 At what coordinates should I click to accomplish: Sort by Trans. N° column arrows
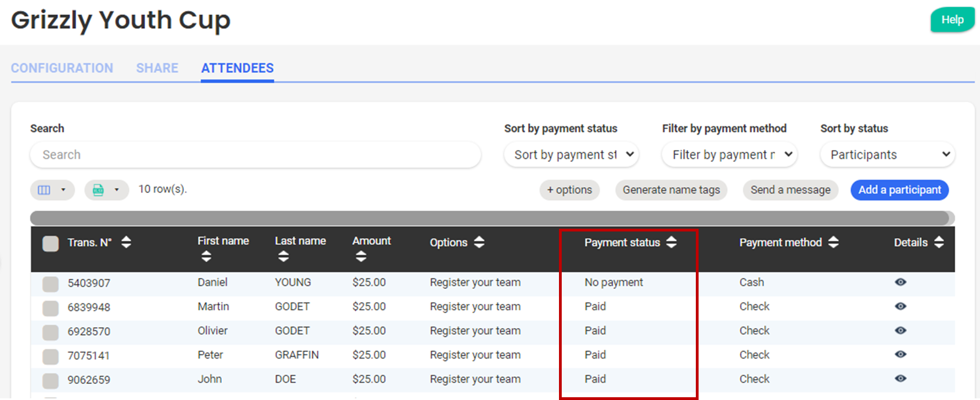[x=126, y=243]
